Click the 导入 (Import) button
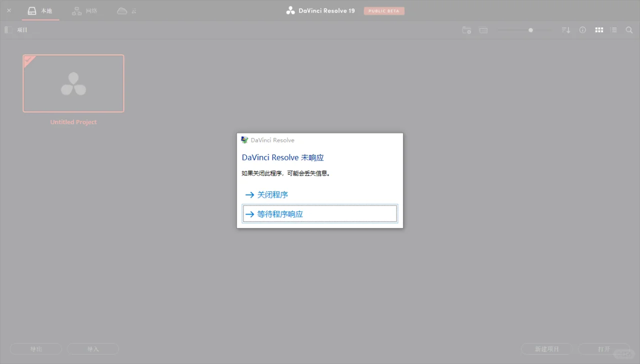Screen dimensions: 640x364 click(93, 349)
